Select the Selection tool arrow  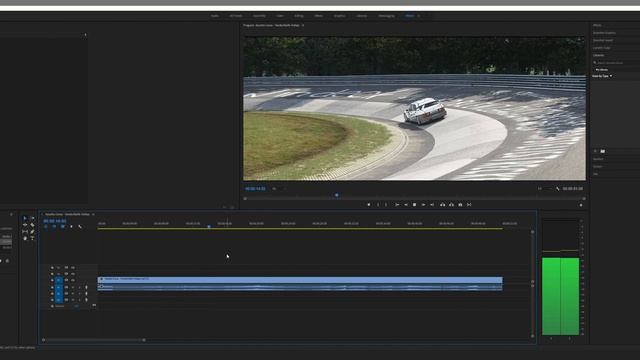25,218
